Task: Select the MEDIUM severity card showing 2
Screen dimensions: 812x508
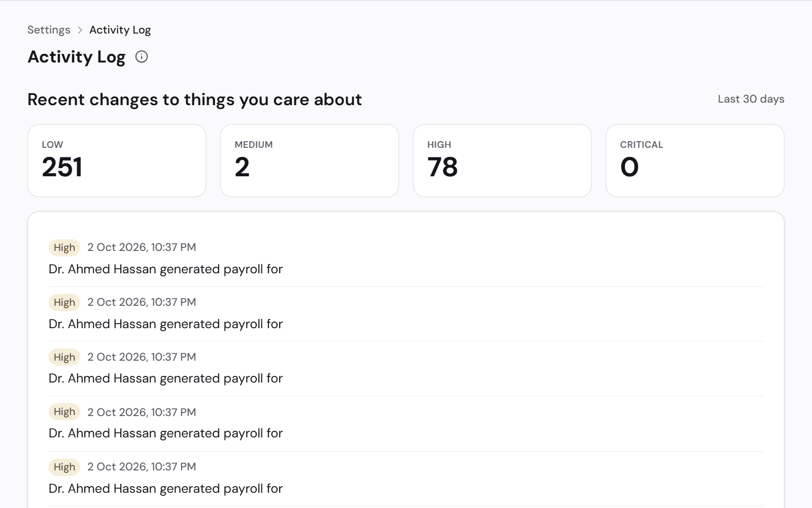Action: 310,161
